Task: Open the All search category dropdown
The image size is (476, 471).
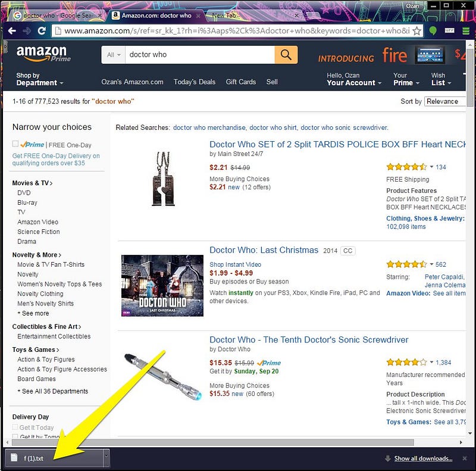Action: (x=113, y=55)
